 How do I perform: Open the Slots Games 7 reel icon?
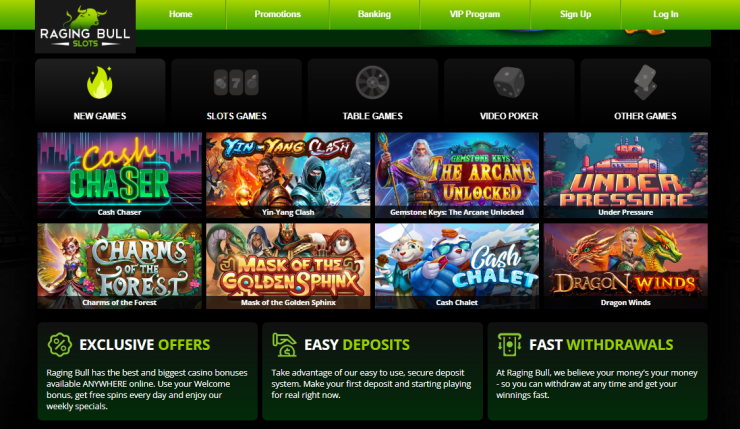coord(236,83)
